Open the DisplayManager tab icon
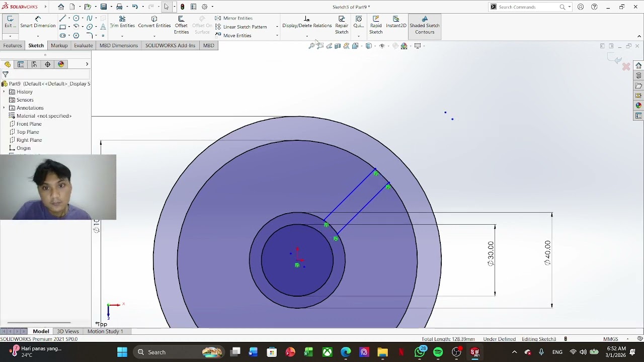Viewport: 644px width, 362px height. pyautogui.click(x=61, y=64)
